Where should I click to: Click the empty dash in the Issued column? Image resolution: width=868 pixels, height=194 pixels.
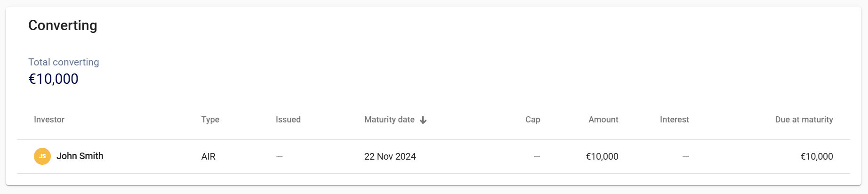pyautogui.click(x=280, y=156)
